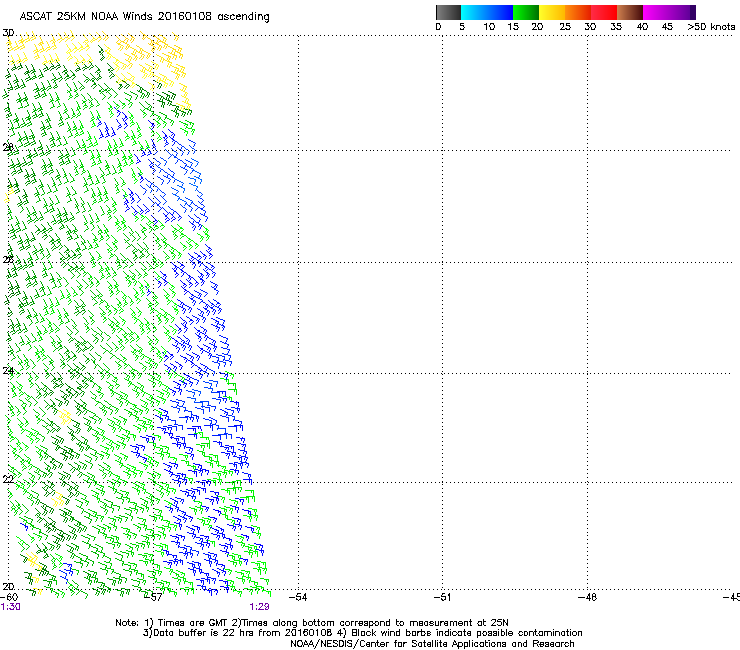Click the latitude label '22' on left axis
Screen dimensions: 740x650
pos(8,479)
